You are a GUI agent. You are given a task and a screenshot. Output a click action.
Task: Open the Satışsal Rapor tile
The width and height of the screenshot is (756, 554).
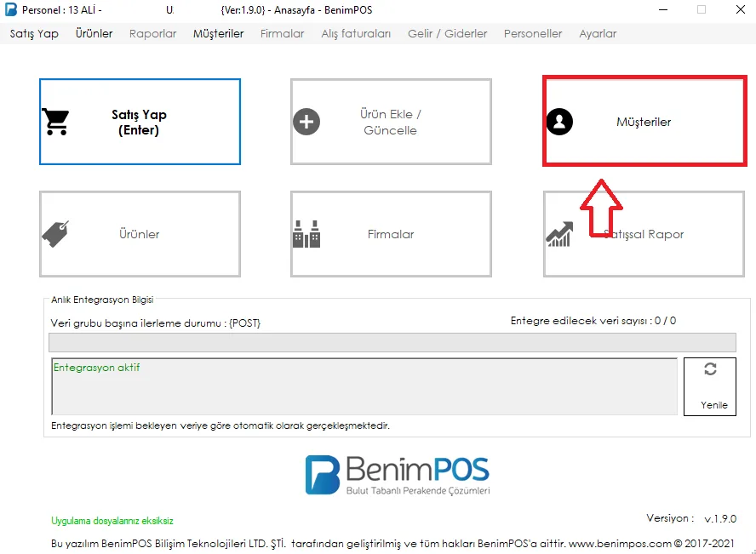644,234
